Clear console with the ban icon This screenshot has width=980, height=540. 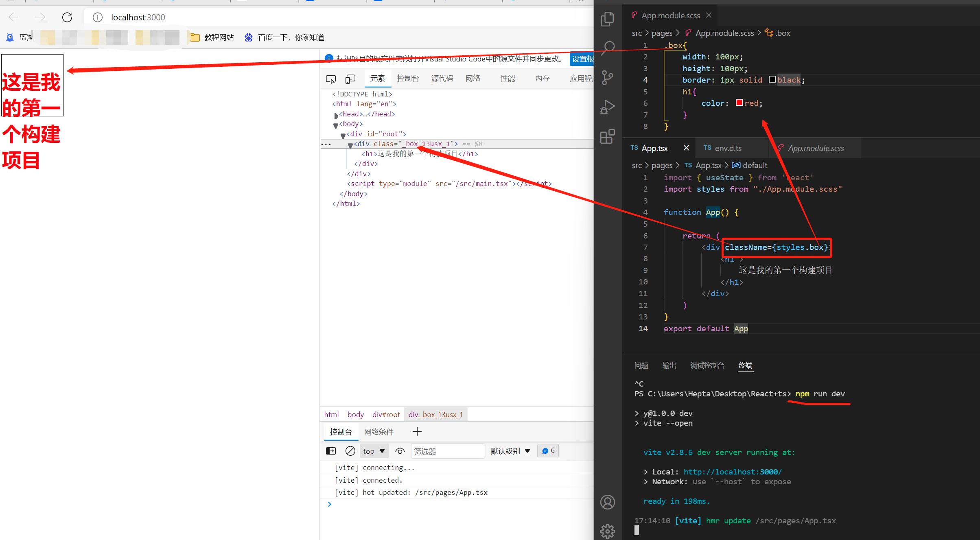(x=350, y=451)
